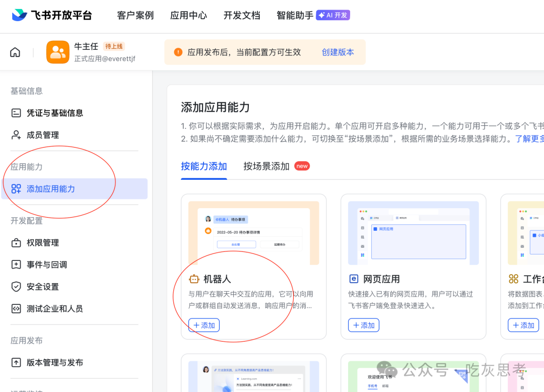Click the 安全设置 shield icon
Screen dimensions: 544x392
point(16,287)
